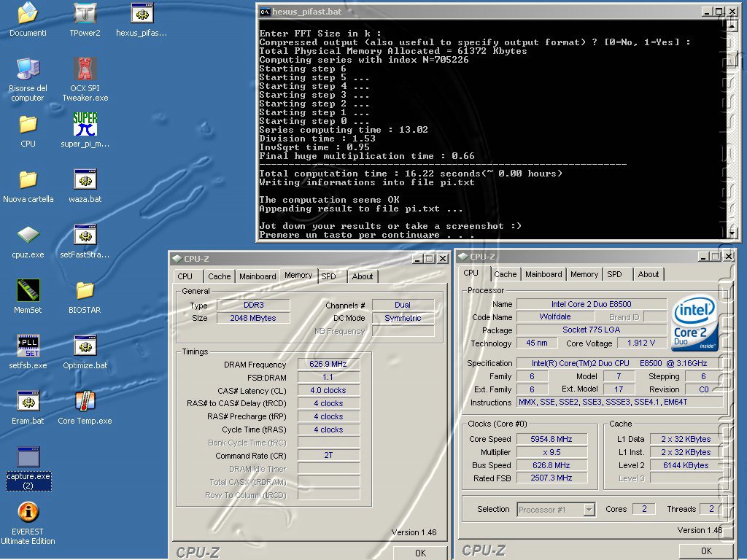
Task: Open the Nuova cartella folder
Action: pyautogui.click(x=28, y=180)
